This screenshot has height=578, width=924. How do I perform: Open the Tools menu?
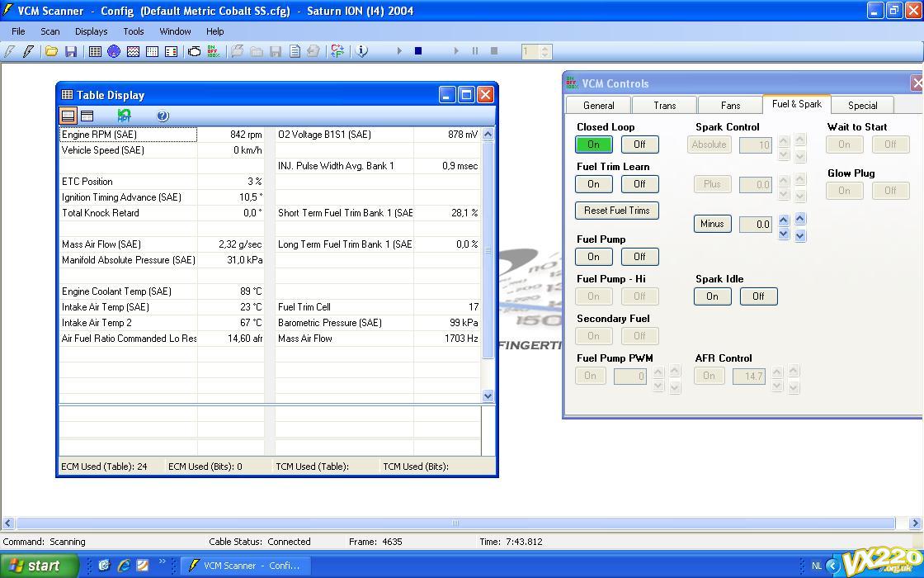pos(133,31)
